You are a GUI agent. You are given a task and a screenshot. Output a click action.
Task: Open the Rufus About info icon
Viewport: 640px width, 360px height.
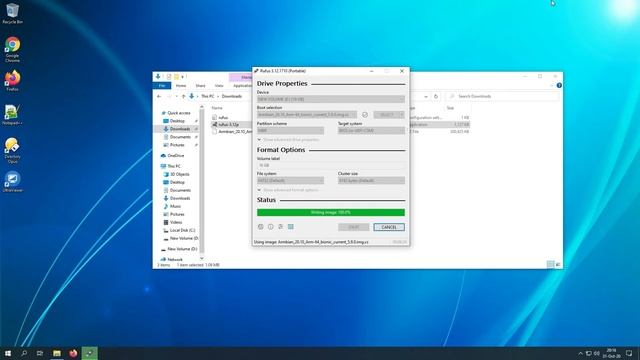click(x=270, y=227)
